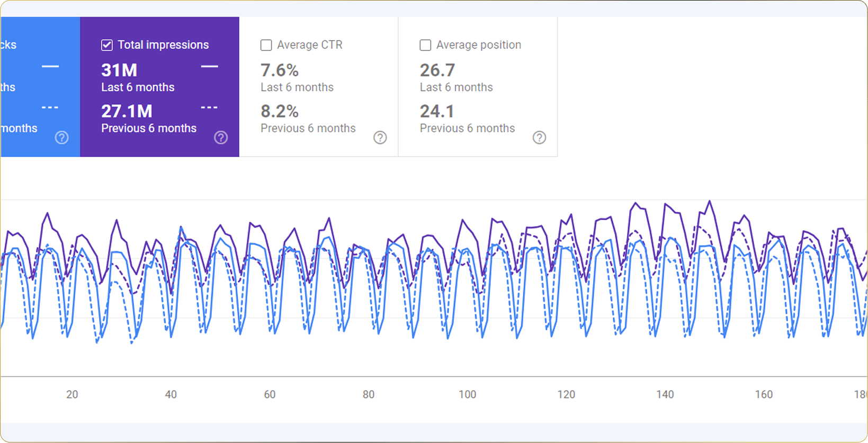The width and height of the screenshot is (868, 443).
Task: Click the 20 label on the chart axis
Action: 72,394
